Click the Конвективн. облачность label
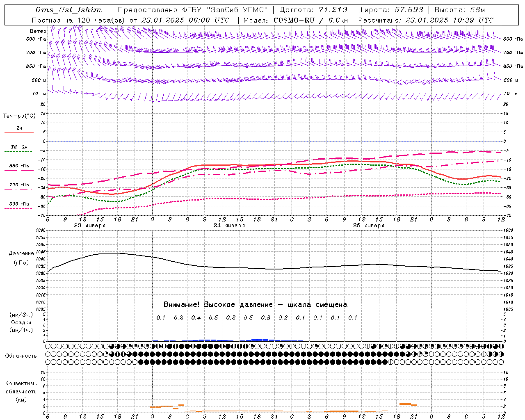This screenshot has width=525, height=420. 21,388
